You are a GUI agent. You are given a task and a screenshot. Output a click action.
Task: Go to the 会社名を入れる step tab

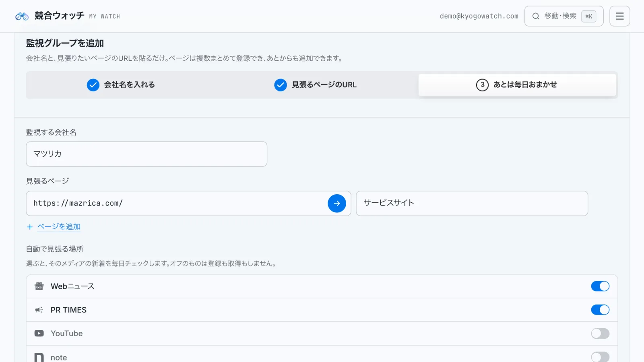tap(121, 85)
